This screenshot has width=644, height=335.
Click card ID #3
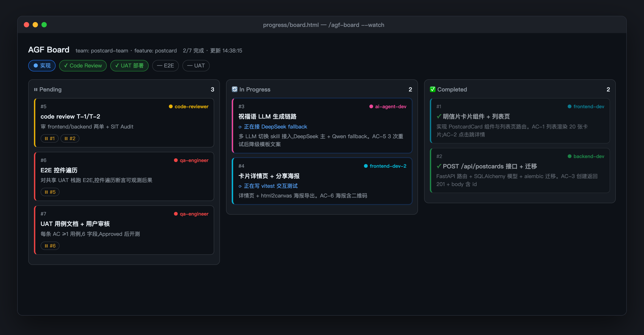click(241, 106)
